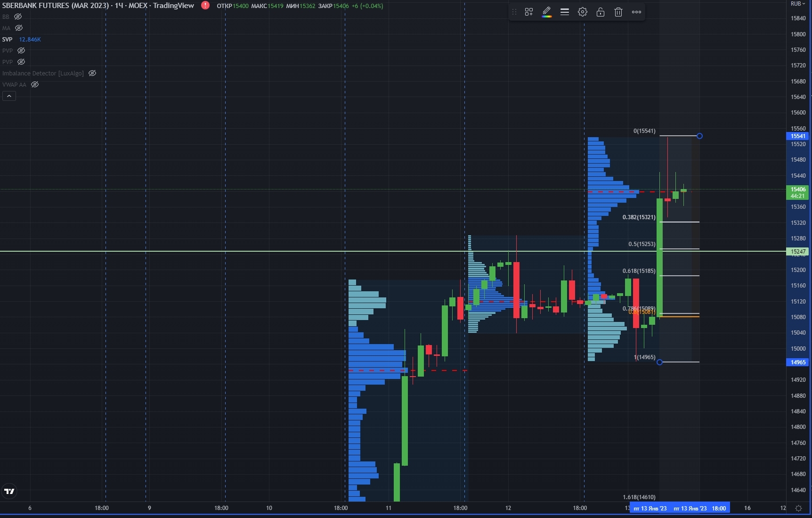
Task: Show the Imbalance Detector [LuxAlgo] indicator
Action: 92,73
